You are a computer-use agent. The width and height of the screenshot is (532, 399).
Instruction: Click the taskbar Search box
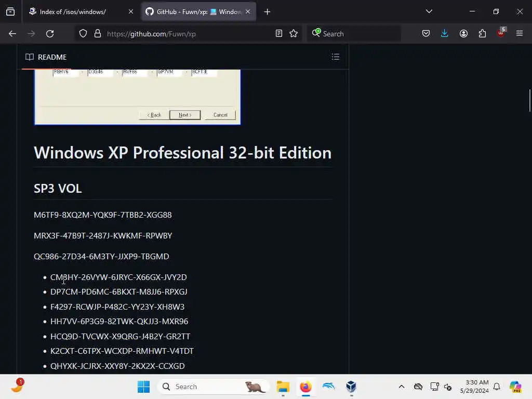coord(214,387)
